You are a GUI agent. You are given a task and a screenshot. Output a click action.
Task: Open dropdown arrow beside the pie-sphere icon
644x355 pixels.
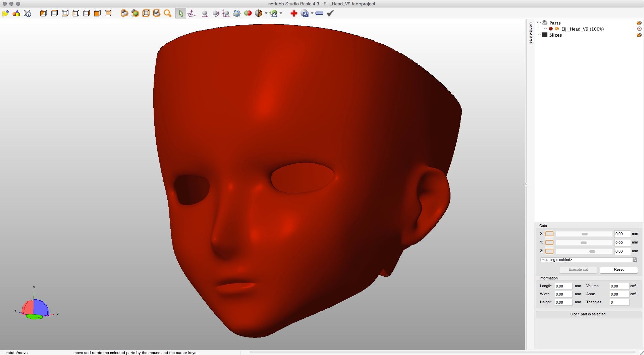(x=266, y=13)
